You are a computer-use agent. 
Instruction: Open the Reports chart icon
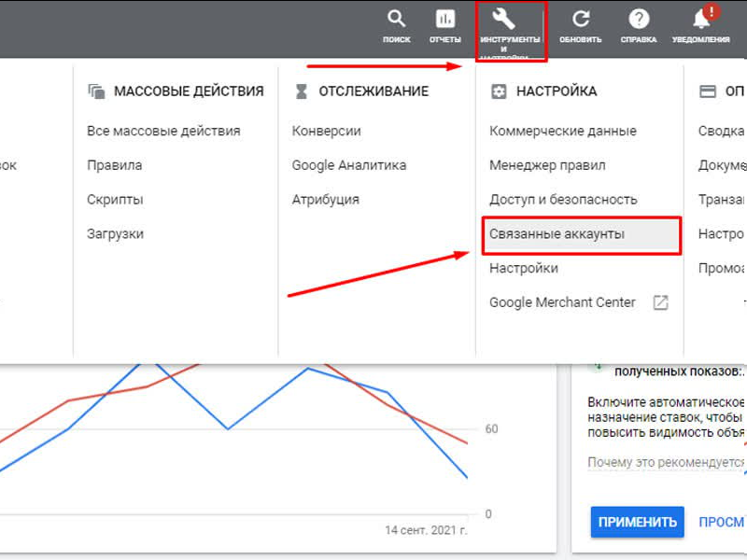pos(445,20)
